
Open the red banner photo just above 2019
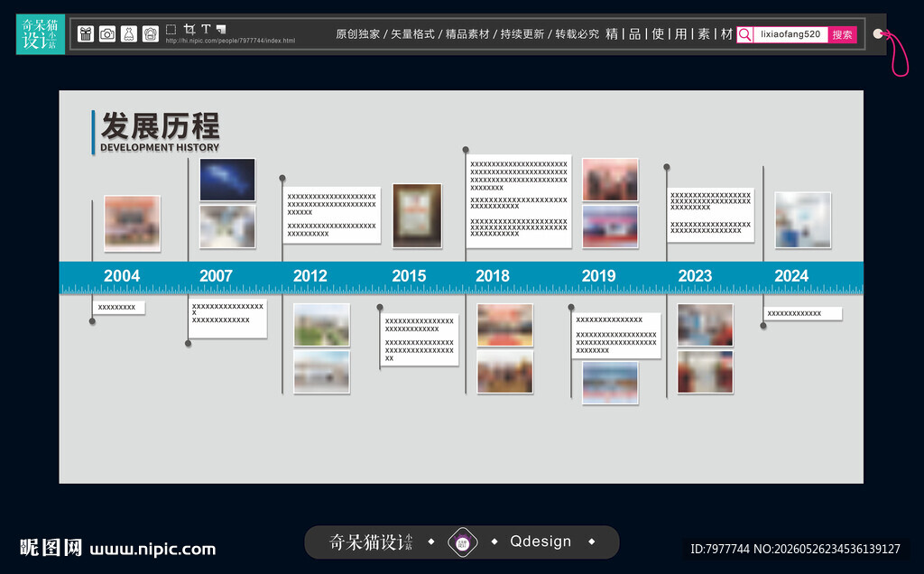(x=610, y=227)
